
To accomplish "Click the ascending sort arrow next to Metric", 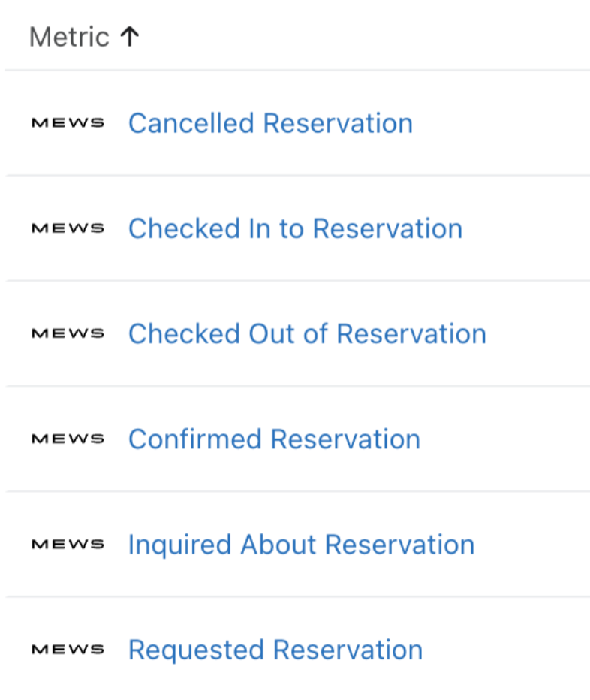I will (x=130, y=36).
